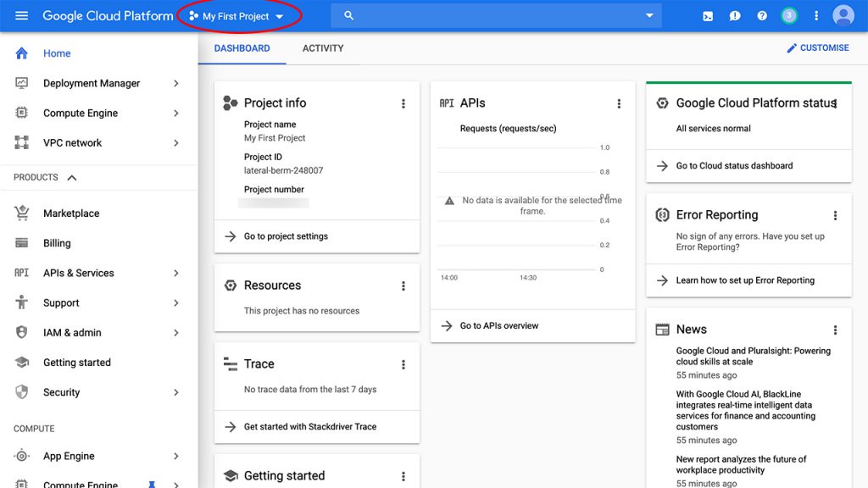Expand VPC network submenu chevron
The image size is (868, 488).
tap(176, 142)
